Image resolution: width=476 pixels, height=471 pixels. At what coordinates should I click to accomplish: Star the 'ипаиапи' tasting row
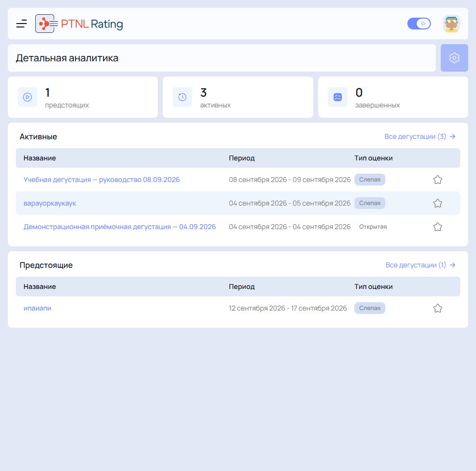click(437, 308)
